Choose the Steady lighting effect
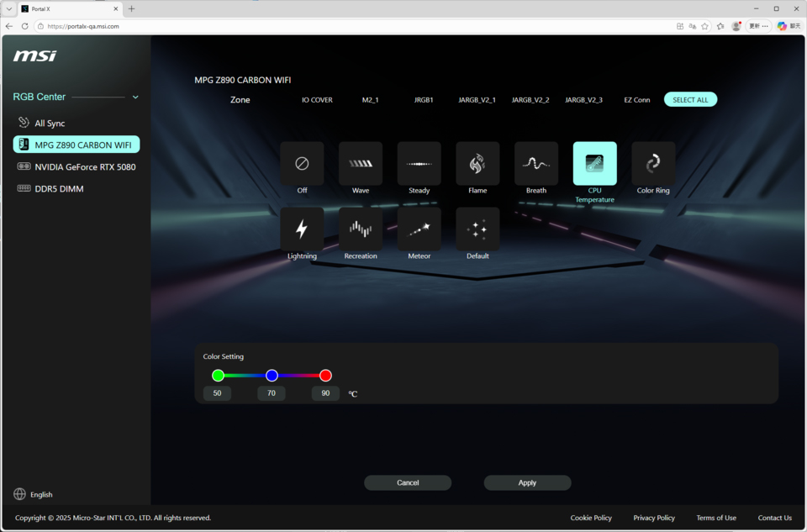The height and width of the screenshot is (532, 807). tap(419, 164)
